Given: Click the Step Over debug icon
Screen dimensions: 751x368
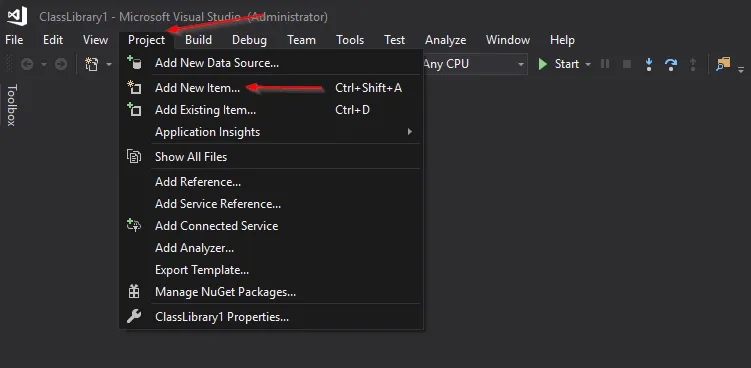Looking at the screenshot, I should tap(671, 64).
